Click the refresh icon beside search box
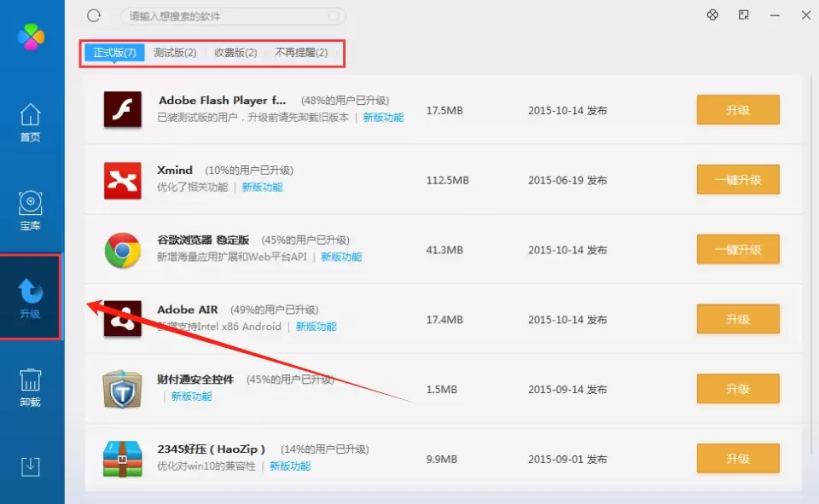819x504 pixels. click(94, 15)
